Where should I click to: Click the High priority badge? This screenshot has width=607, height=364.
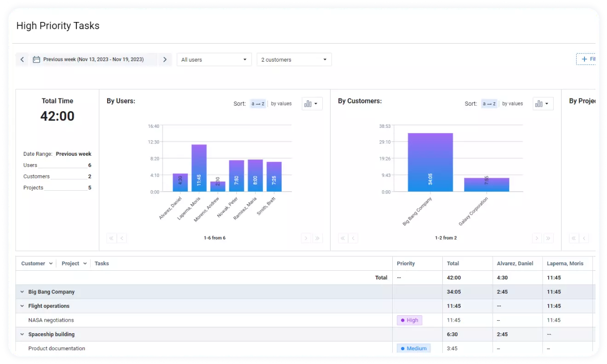click(x=409, y=320)
